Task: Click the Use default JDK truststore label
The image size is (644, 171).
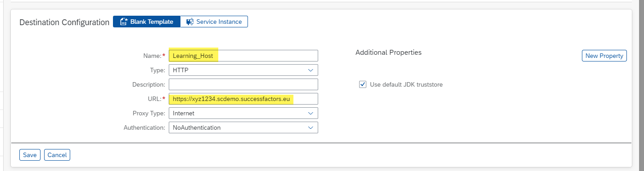Action: coord(406,84)
